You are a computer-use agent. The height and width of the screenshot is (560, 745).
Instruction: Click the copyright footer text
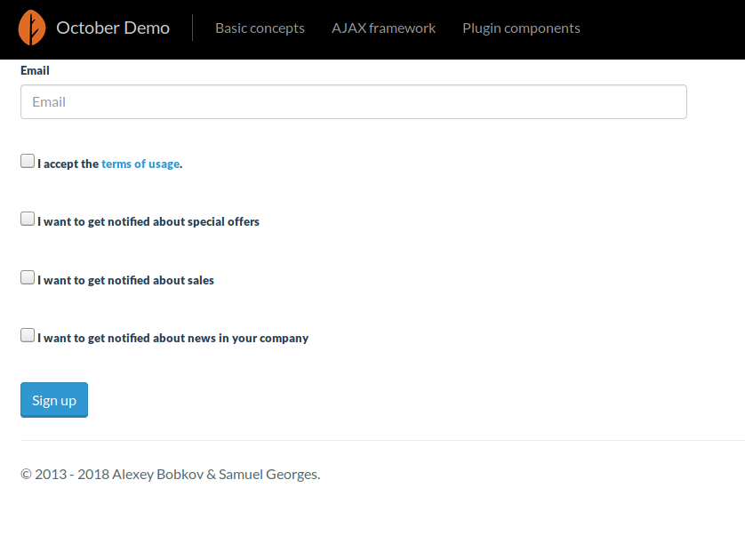click(x=170, y=474)
